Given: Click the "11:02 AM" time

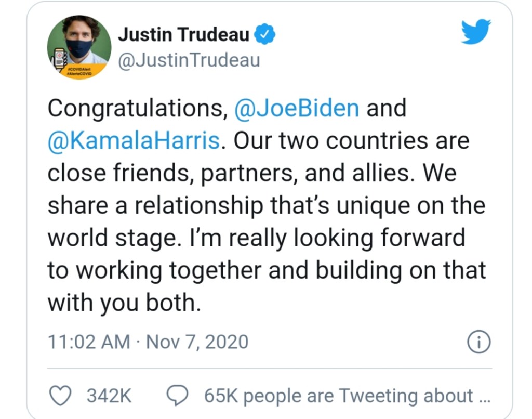Looking at the screenshot, I should click(89, 342).
